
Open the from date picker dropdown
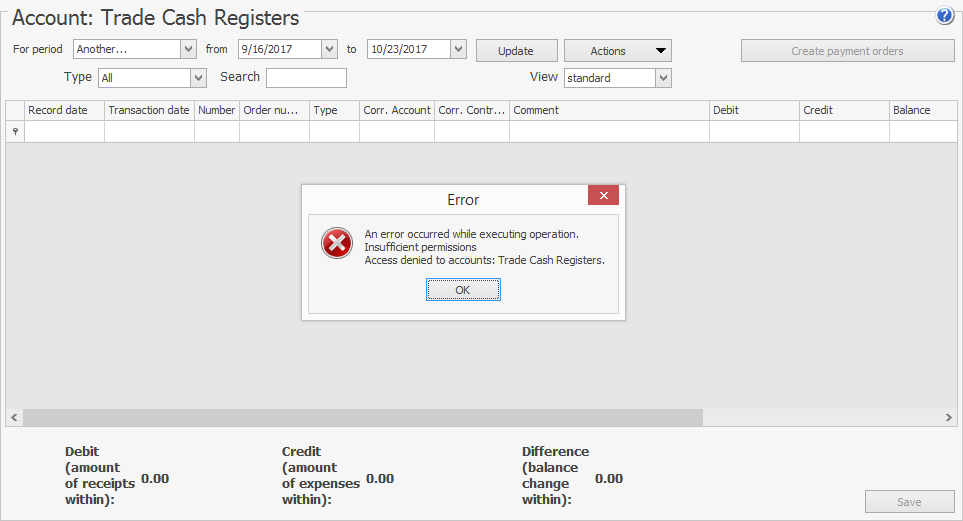click(x=329, y=49)
